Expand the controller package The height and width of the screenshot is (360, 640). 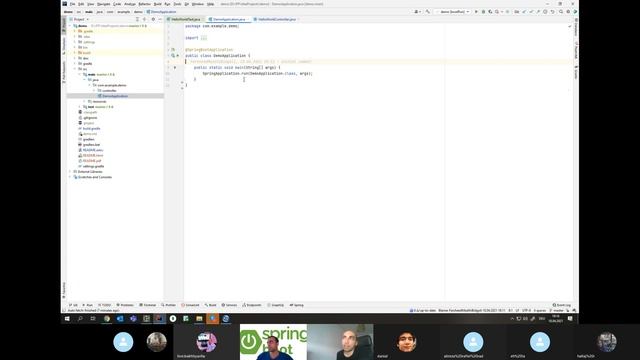tap(95, 91)
